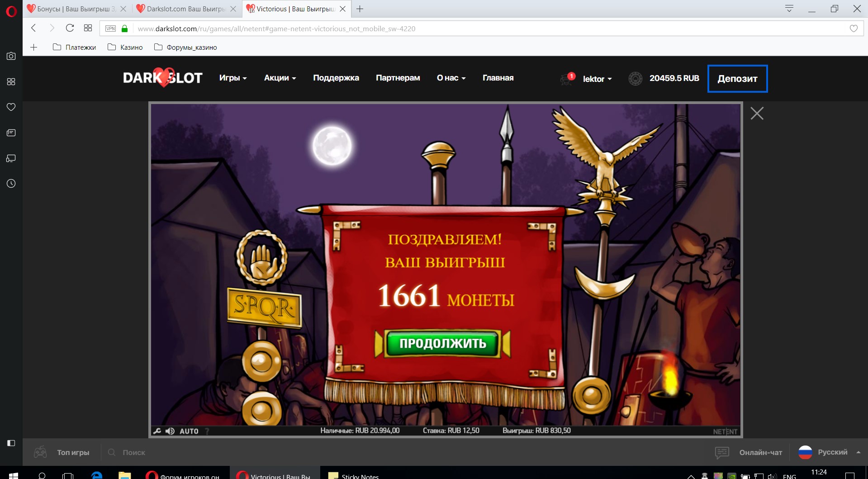This screenshot has width=868, height=479.
Task: Expand the Акции dropdown menu
Action: click(280, 78)
